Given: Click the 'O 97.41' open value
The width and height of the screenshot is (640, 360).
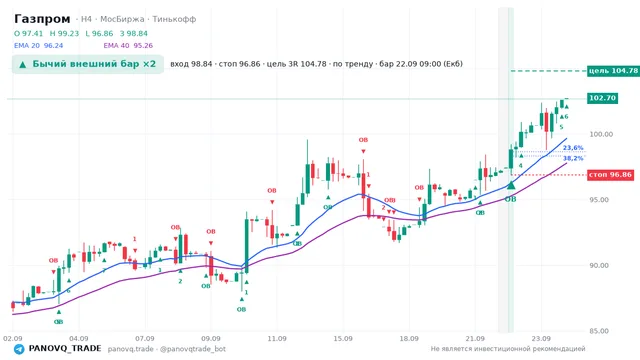Looking at the screenshot, I should click(28, 33).
